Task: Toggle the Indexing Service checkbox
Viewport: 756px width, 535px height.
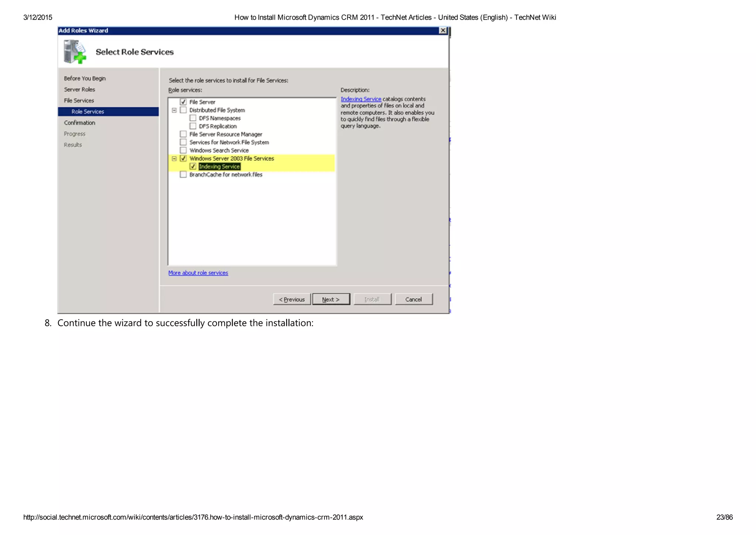Action: 193,167
